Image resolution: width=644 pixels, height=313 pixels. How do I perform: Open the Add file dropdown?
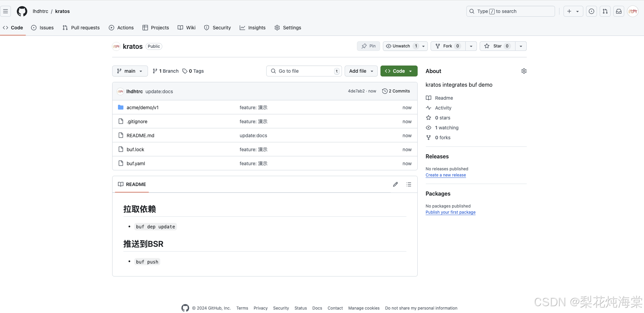[x=361, y=71]
